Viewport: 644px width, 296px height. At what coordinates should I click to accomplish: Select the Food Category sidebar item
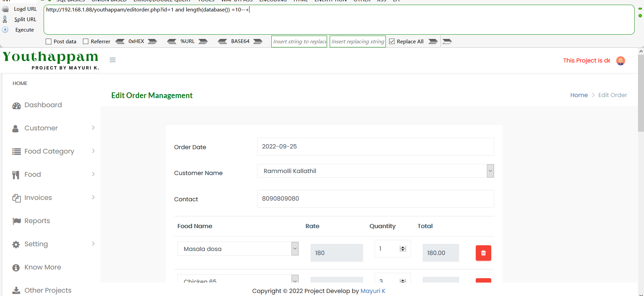coord(49,152)
